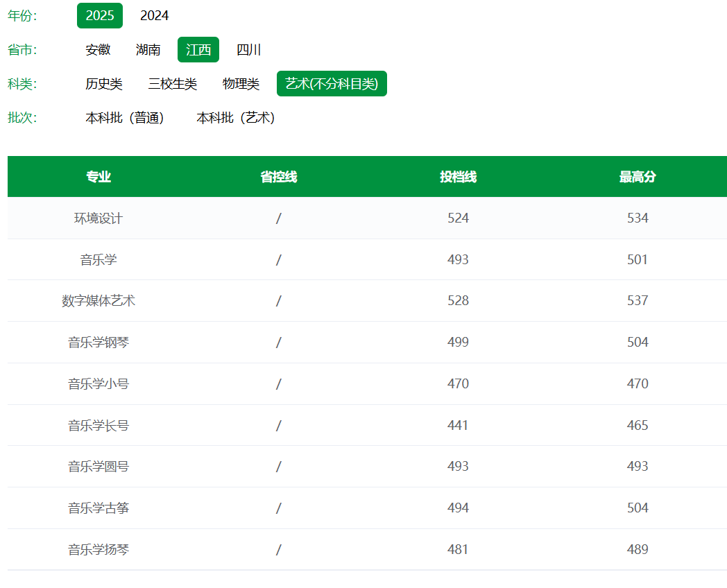
Task: Select 艺术(不分科目类) category
Action: click(x=332, y=83)
